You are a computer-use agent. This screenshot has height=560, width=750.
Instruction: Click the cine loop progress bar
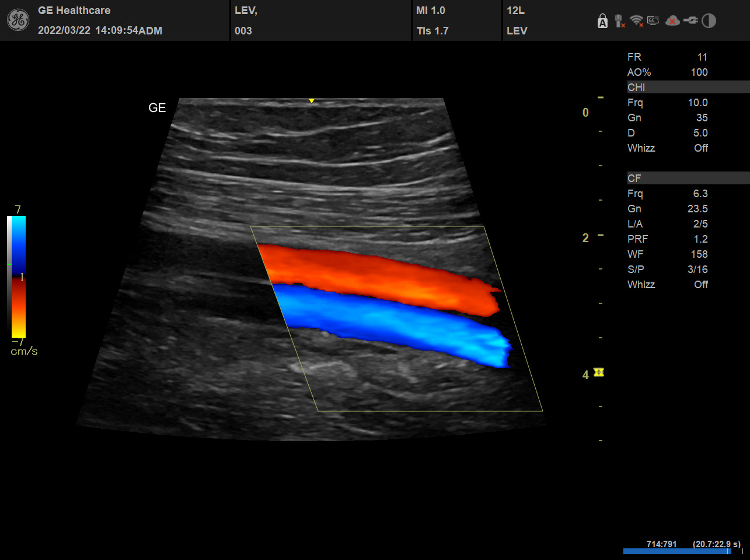click(x=677, y=551)
